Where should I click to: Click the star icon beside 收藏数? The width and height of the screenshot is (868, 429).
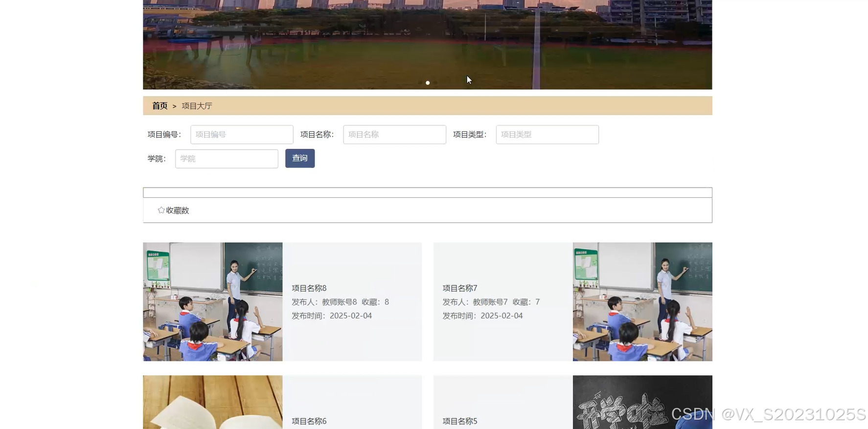(161, 210)
